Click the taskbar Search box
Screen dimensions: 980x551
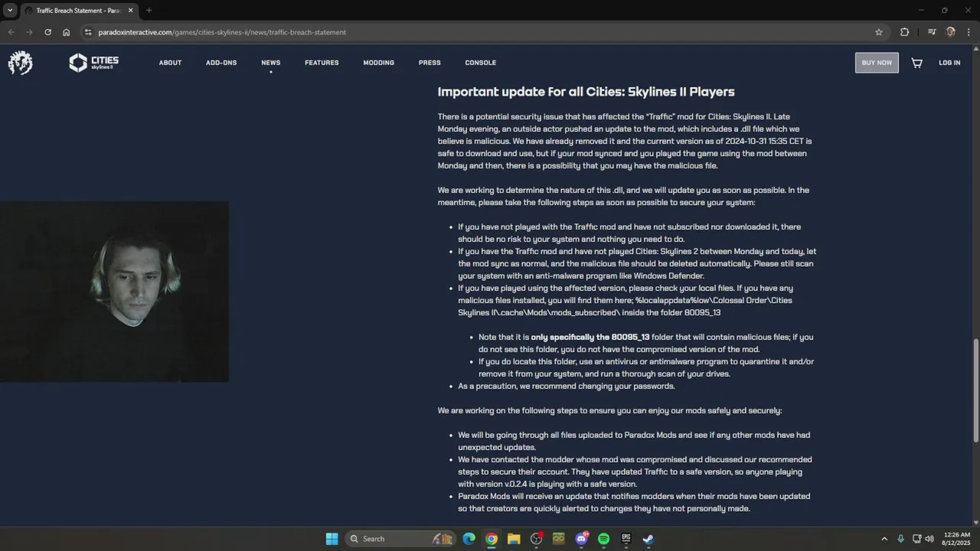point(400,539)
